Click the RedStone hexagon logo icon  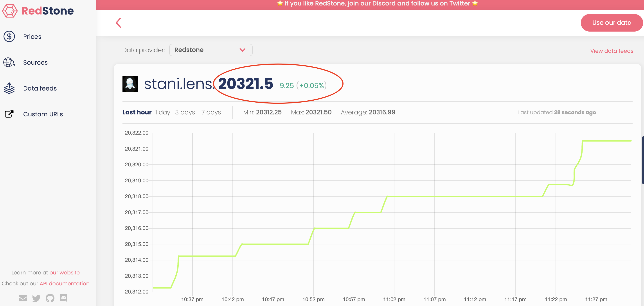10,11
